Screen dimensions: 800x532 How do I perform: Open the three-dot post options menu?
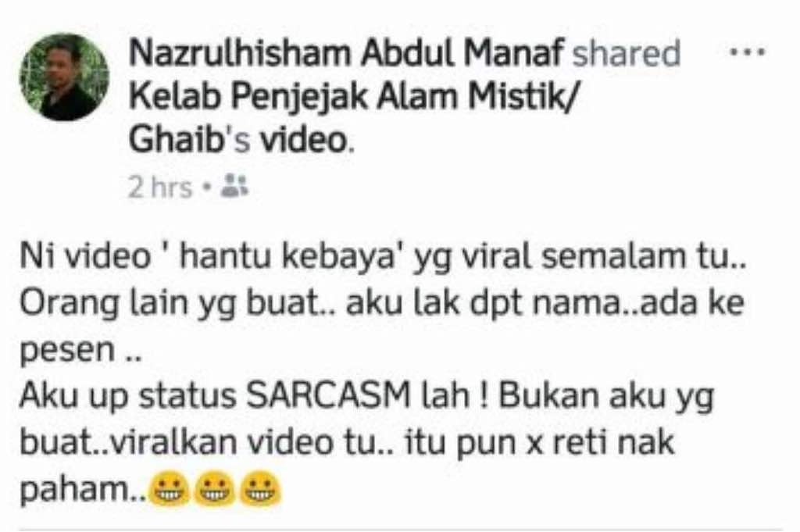[748, 52]
